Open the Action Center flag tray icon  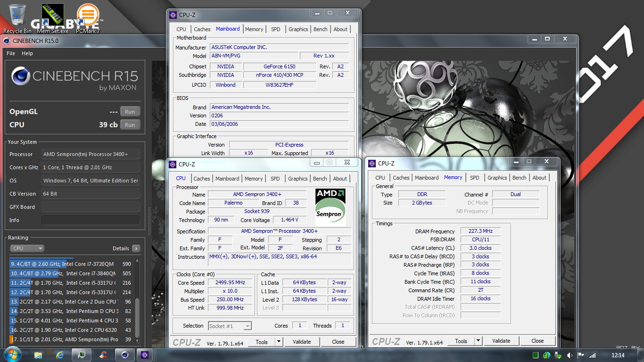581,355
